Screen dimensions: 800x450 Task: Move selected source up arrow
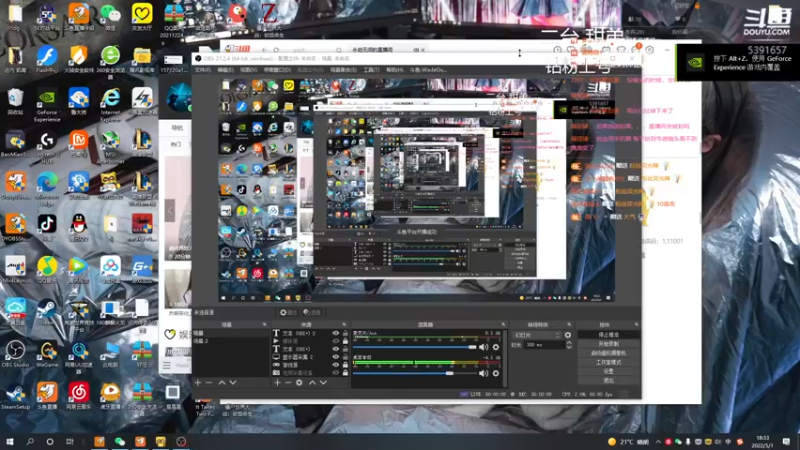(x=312, y=383)
